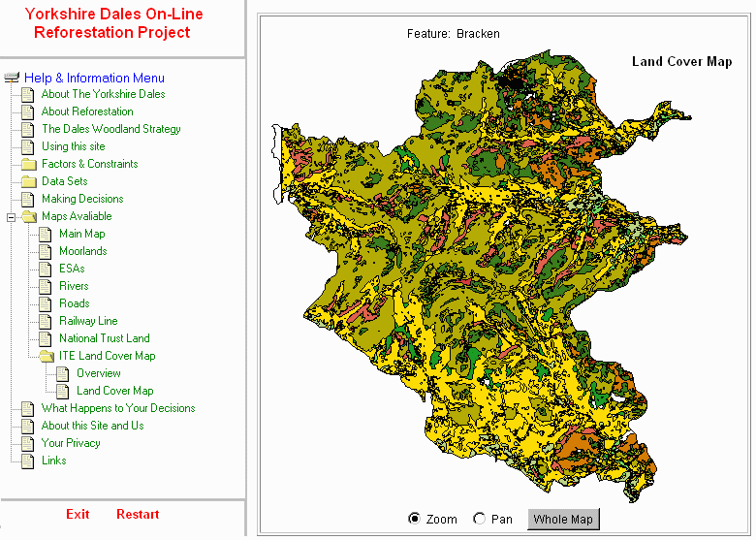
Task: Click the page icon beside Your Privacy
Action: (28, 443)
